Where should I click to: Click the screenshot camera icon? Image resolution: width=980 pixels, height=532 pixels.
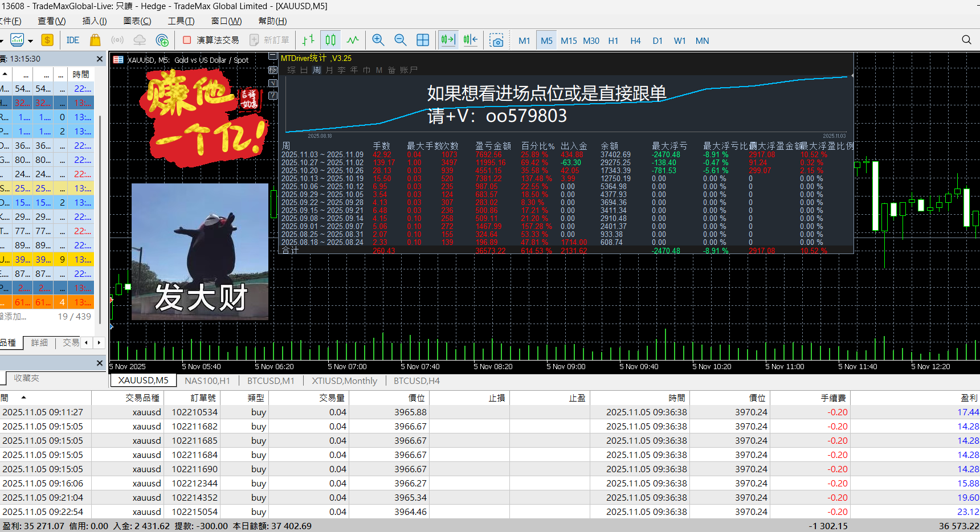497,40
